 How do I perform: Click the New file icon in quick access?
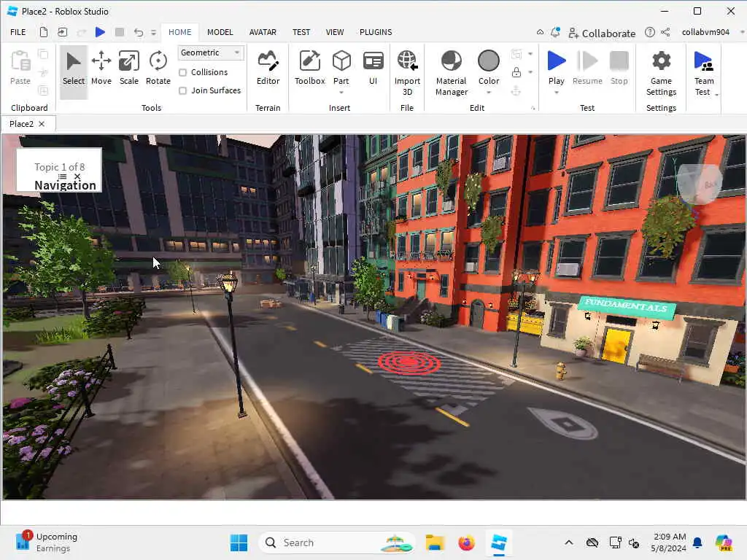[43, 32]
